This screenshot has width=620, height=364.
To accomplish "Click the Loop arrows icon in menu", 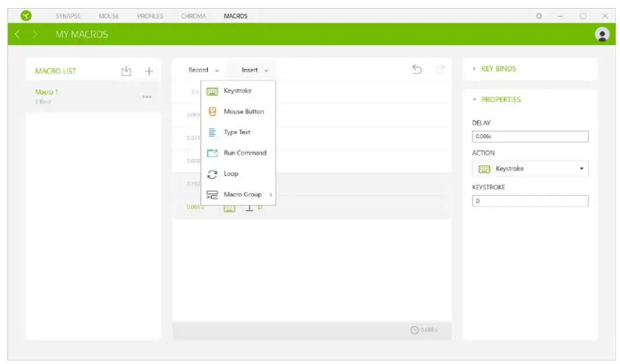I will click(212, 174).
